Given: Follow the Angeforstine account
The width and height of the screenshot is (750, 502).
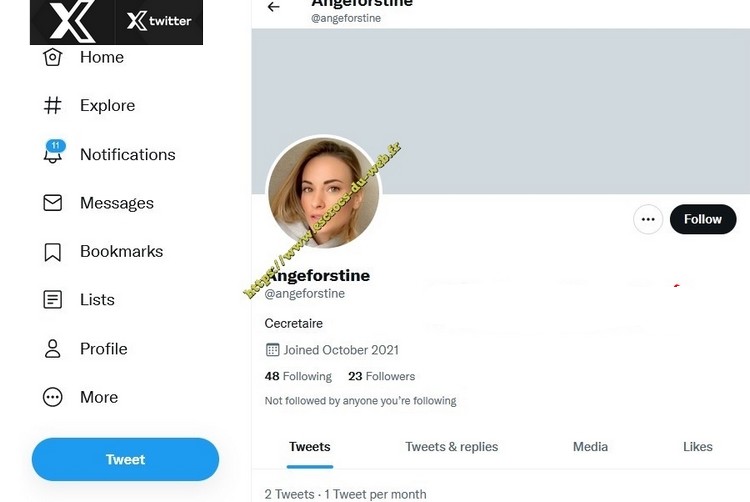Looking at the screenshot, I should click(x=702, y=219).
